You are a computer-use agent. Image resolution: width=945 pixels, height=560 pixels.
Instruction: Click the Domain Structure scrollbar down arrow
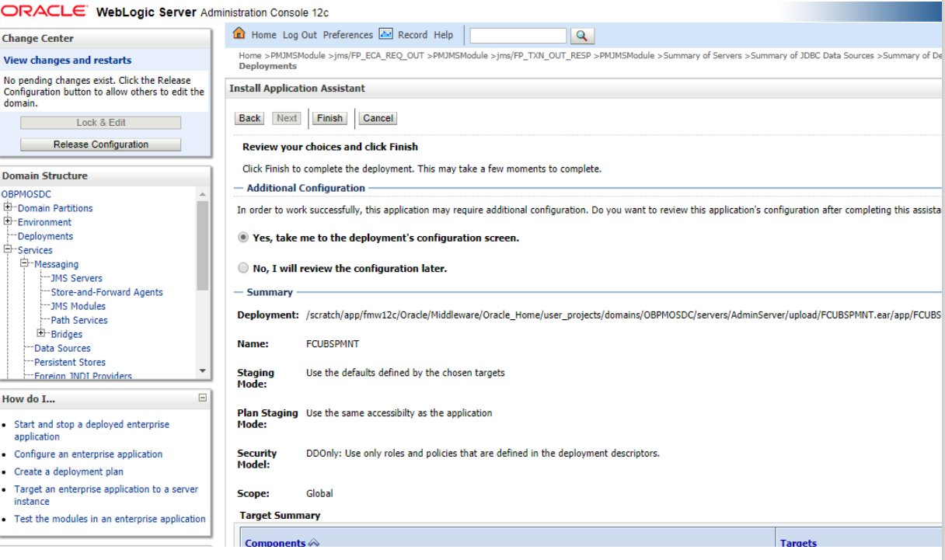click(203, 371)
